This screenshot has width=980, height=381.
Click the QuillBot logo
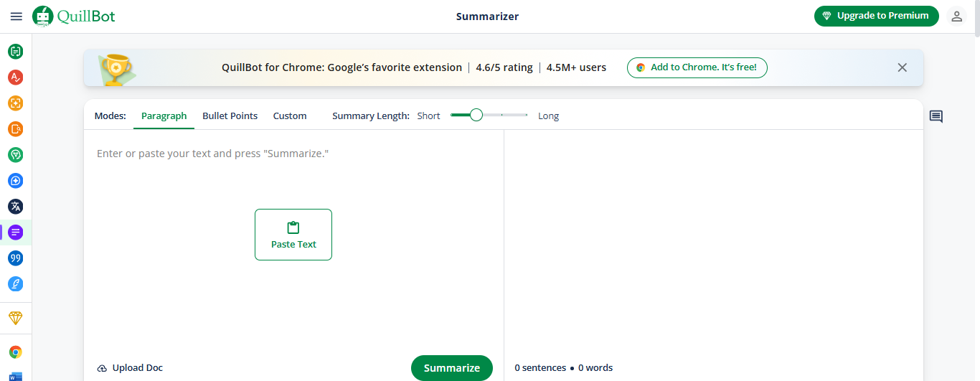click(74, 16)
